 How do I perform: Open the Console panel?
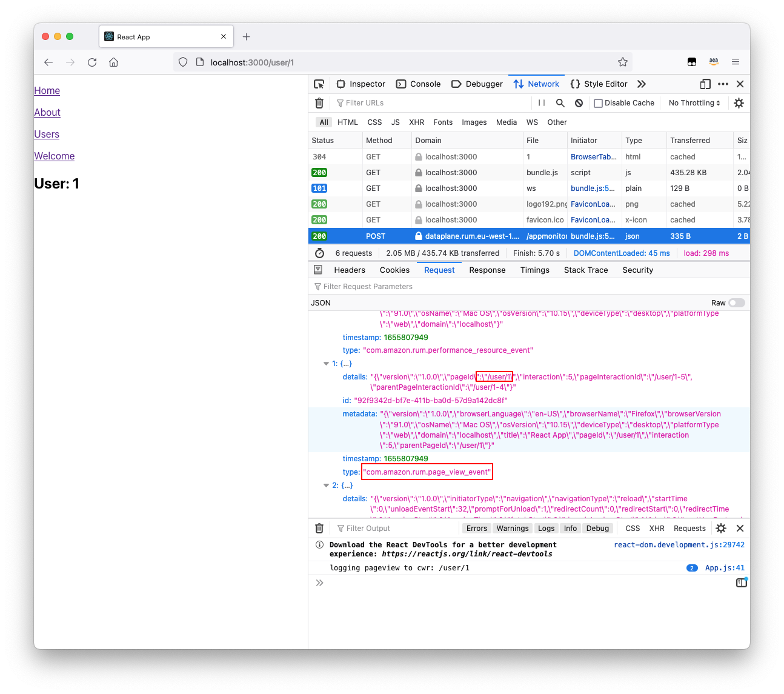click(x=418, y=84)
